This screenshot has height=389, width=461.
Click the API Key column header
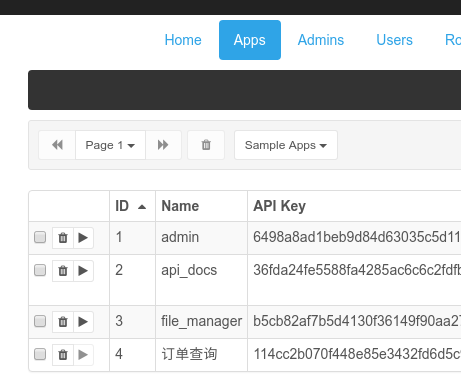pyautogui.click(x=279, y=206)
